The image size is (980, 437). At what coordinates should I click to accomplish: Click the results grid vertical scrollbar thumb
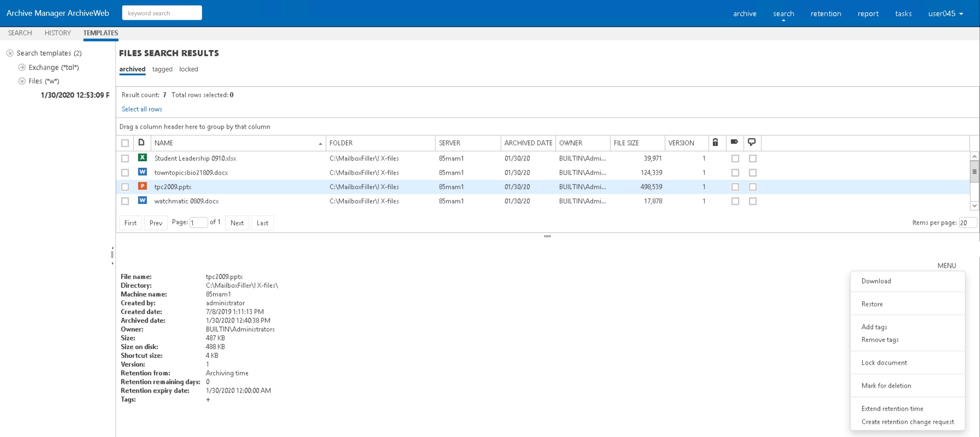coord(974,171)
